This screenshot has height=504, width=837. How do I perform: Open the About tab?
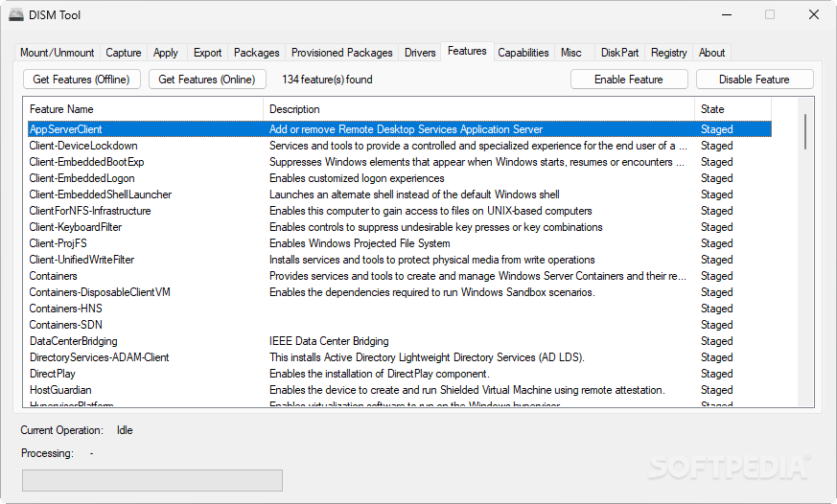(711, 53)
